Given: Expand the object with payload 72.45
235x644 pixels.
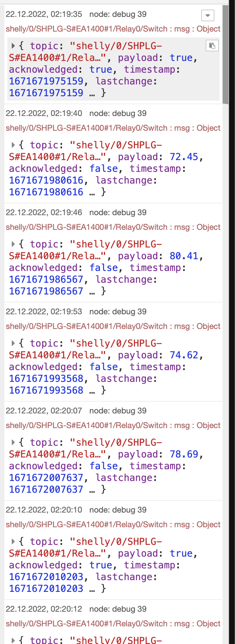Looking at the screenshot, I should [x=13, y=145].
